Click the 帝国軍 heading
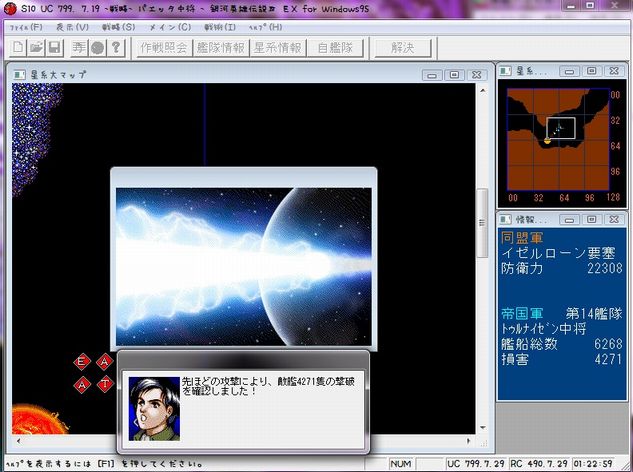This screenshot has width=633, height=472. click(x=522, y=314)
